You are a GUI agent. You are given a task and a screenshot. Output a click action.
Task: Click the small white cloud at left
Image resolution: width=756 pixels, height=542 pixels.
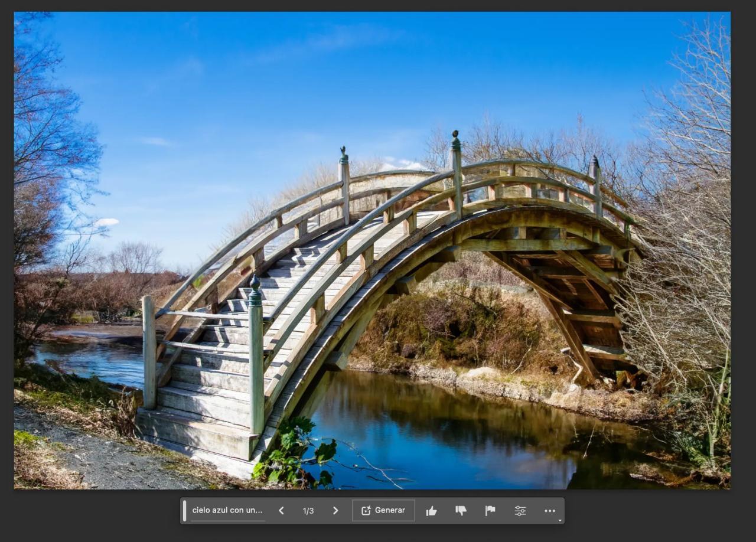pos(106,223)
